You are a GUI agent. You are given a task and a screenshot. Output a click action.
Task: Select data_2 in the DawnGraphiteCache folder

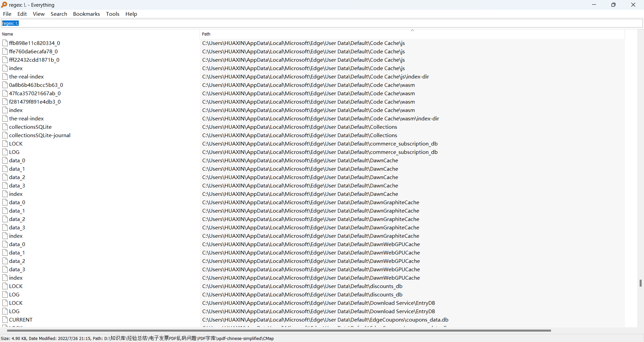click(17, 219)
